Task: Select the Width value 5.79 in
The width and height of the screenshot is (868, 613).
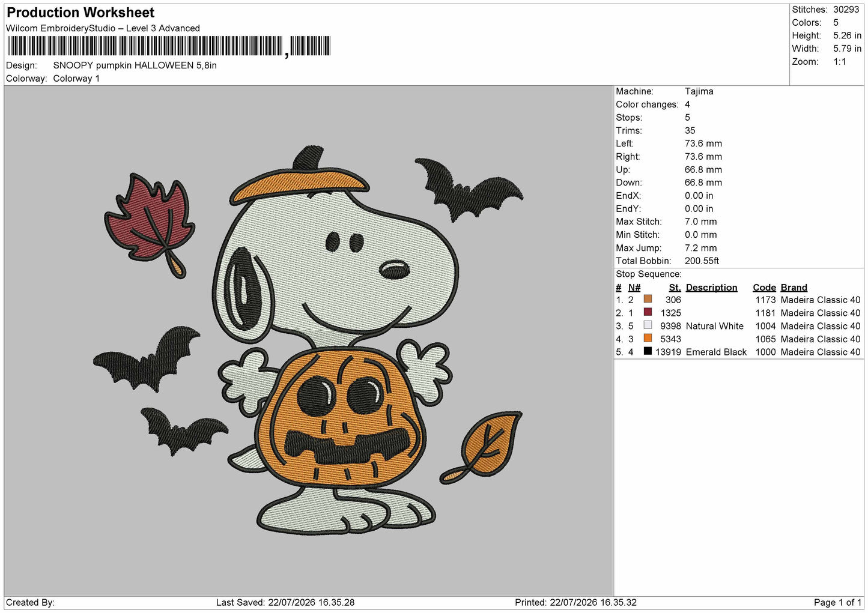Action: point(848,49)
